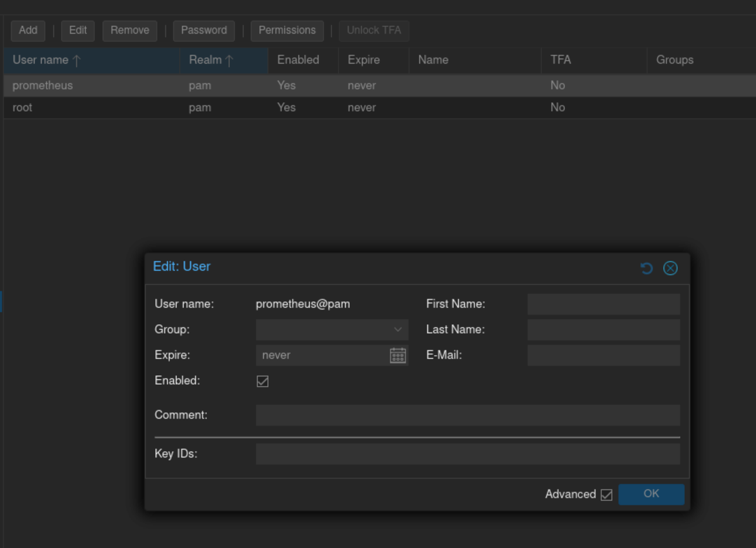Open the Expire date calendar picker

(x=398, y=355)
